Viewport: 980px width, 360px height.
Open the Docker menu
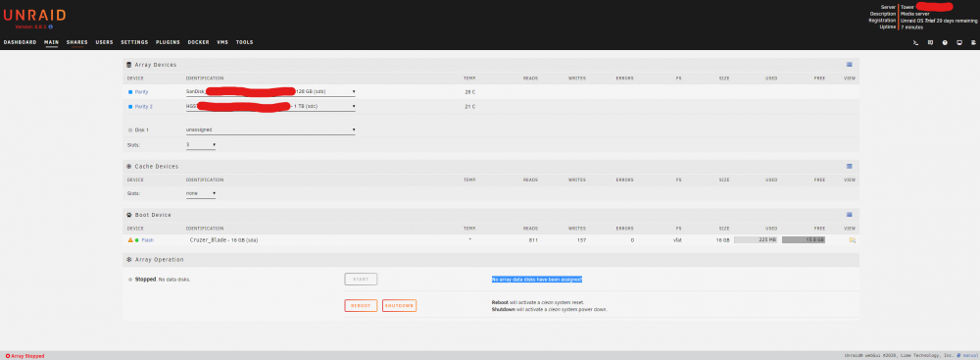point(198,42)
